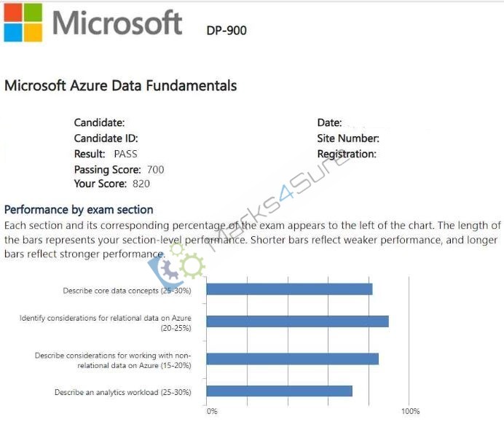The image size is (504, 430).
Task: Click the Candidate ID field label
Action: tap(106, 138)
